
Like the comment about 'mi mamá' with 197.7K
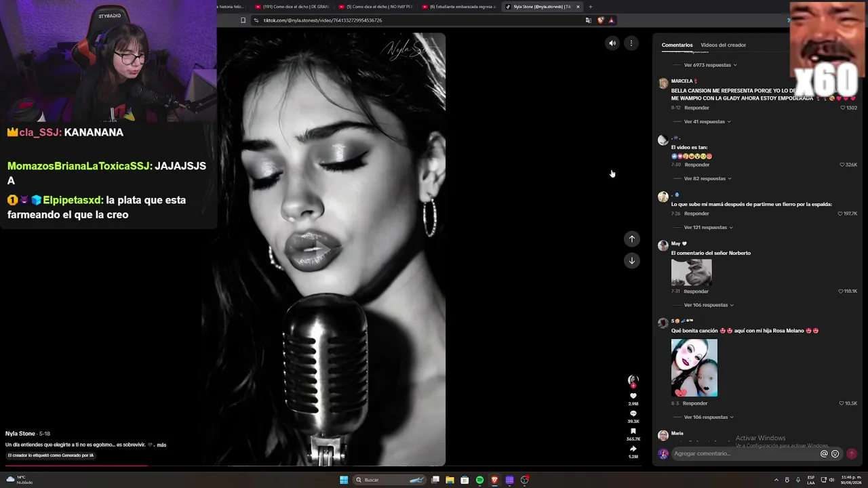tap(841, 213)
